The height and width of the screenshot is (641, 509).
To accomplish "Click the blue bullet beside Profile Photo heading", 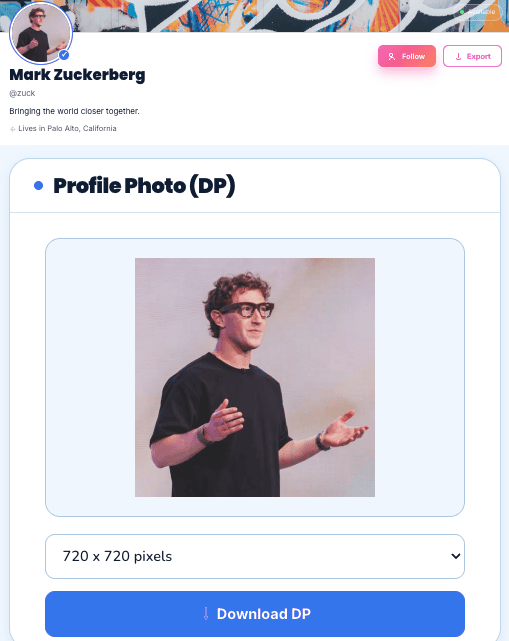I will tap(38, 186).
